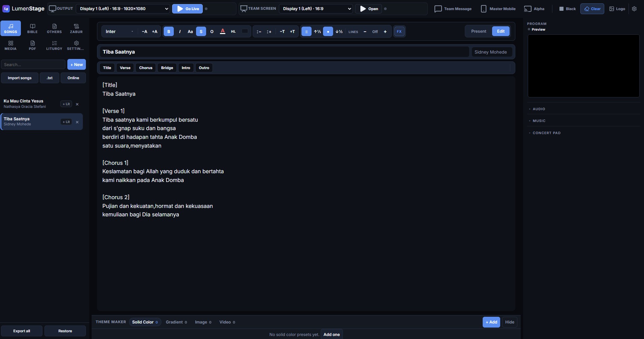Toggle italic formatting
The width and height of the screenshot is (644, 339).
pyautogui.click(x=180, y=32)
